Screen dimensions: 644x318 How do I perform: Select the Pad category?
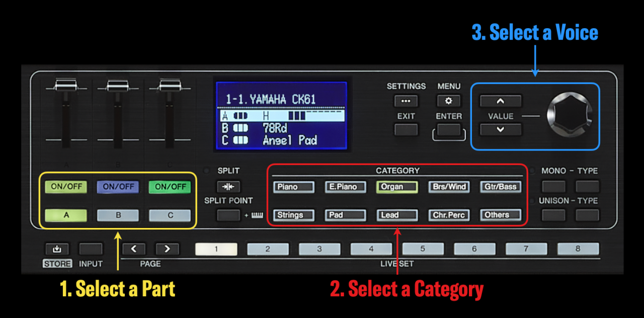[x=345, y=215]
